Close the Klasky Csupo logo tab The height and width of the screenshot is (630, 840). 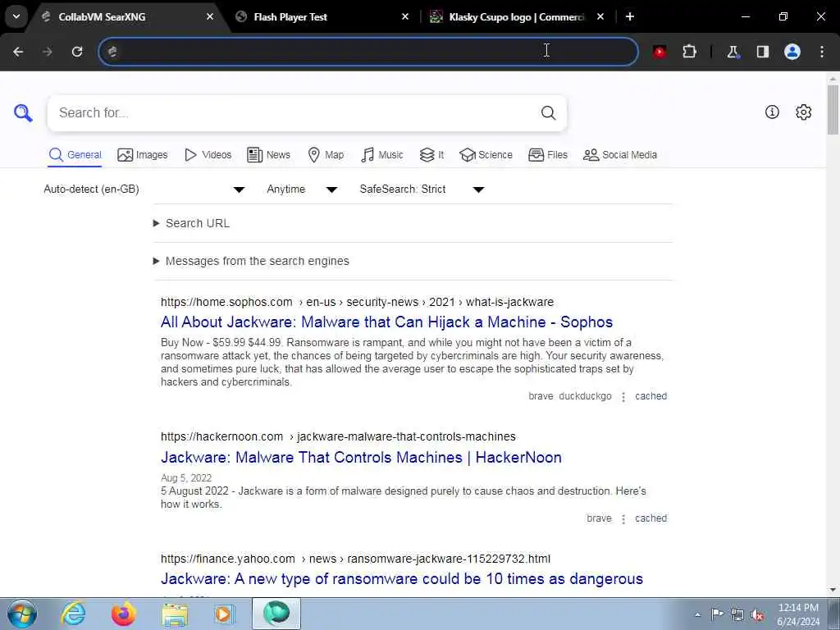coord(600,16)
